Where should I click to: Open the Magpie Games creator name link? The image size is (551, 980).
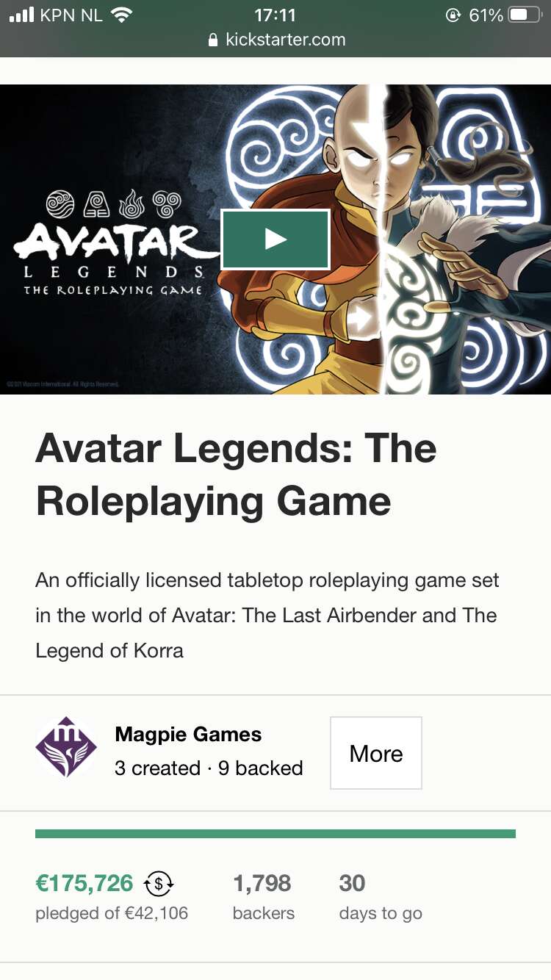(x=188, y=734)
